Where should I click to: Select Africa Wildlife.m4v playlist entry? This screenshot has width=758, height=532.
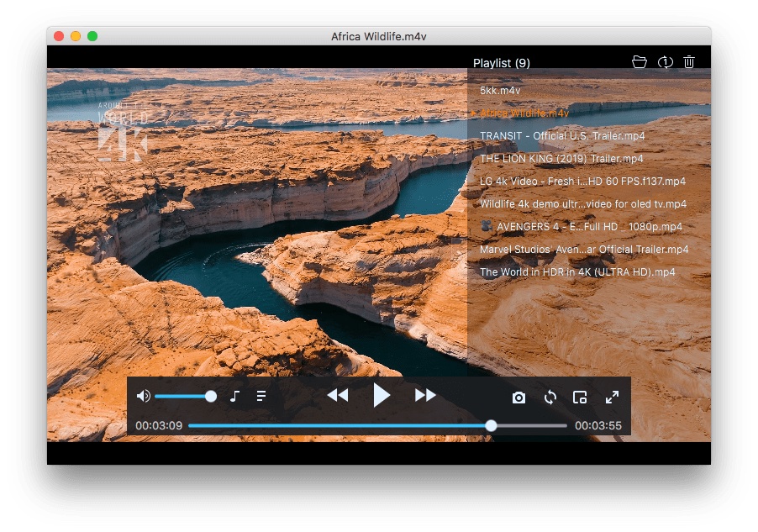(x=524, y=113)
